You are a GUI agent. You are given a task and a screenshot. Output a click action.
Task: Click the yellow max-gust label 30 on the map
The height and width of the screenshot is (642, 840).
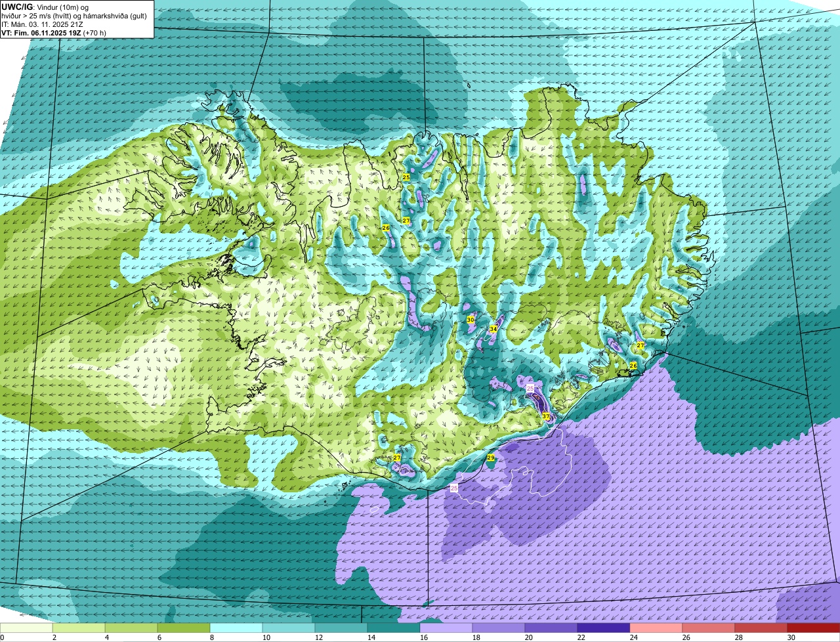(x=471, y=319)
